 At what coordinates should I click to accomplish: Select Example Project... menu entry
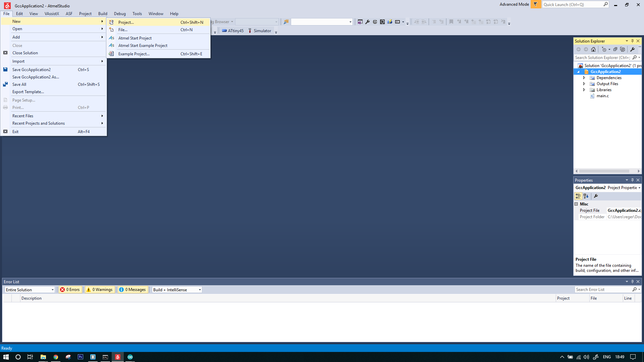(158, 54)
